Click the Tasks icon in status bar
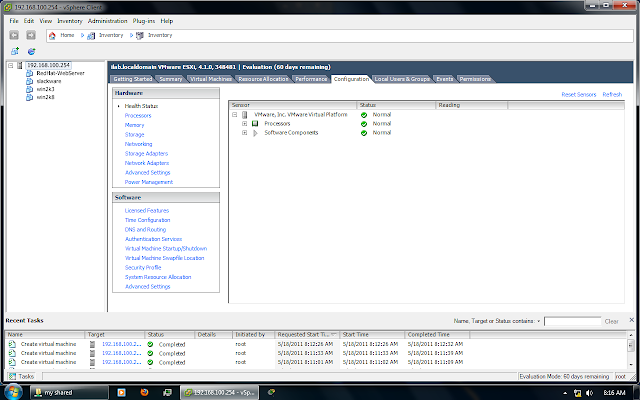This screenshot has height=400, width=640. click(x=13, y=376)
